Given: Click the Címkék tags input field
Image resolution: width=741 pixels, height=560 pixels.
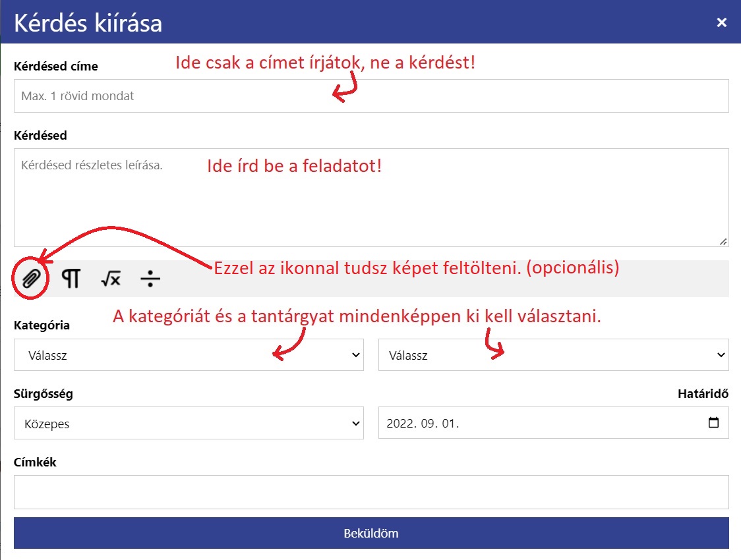Looking at the screenshot, I should pos(371,492).
